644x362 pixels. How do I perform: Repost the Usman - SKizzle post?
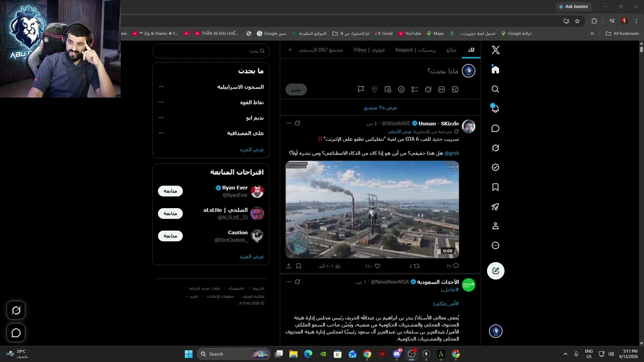[x=416, y=266]
